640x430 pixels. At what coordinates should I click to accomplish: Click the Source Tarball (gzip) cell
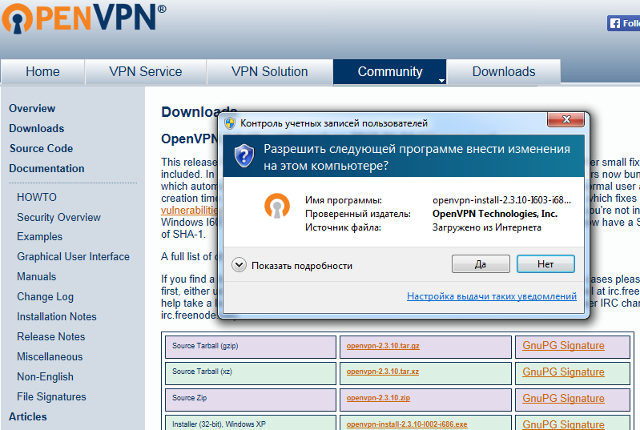coord(251,347)
